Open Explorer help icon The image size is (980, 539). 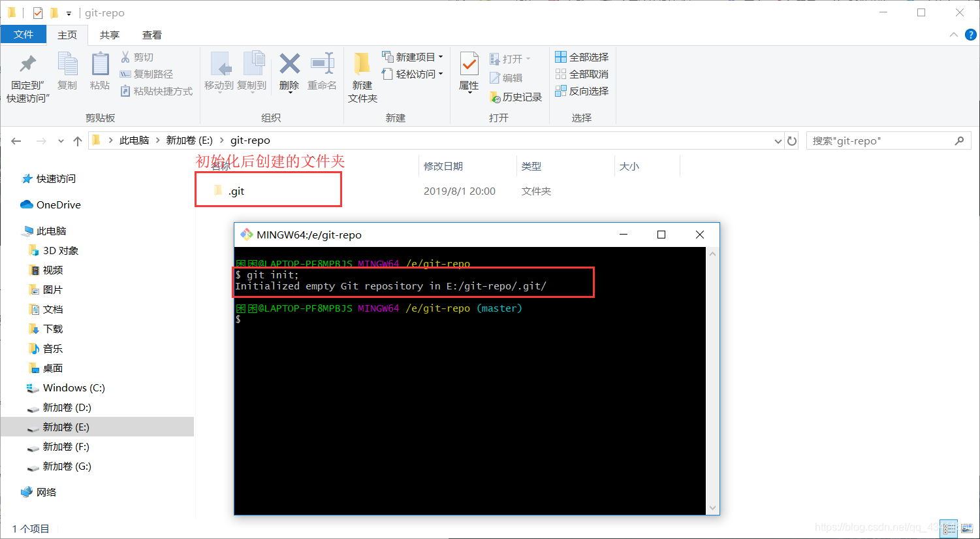[x=971, y=35]
